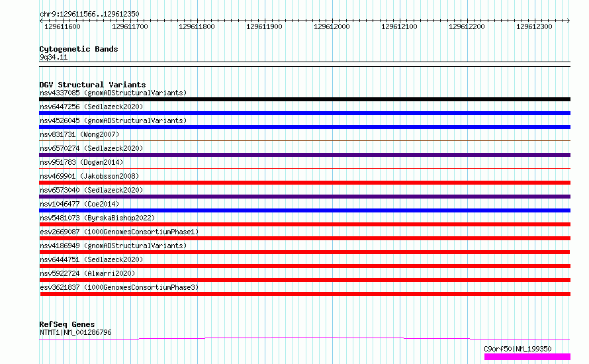Click the blue nsv4526045 variant bar

tap(304, 127)
